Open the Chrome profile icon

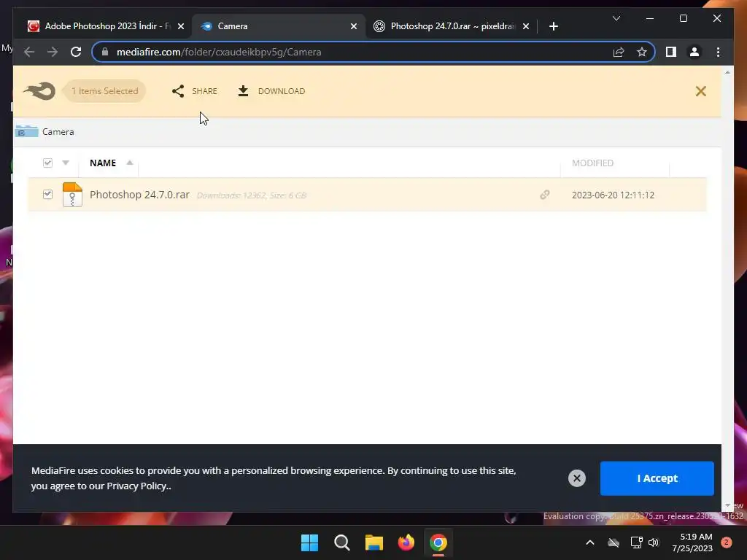[x=694, y=52]
